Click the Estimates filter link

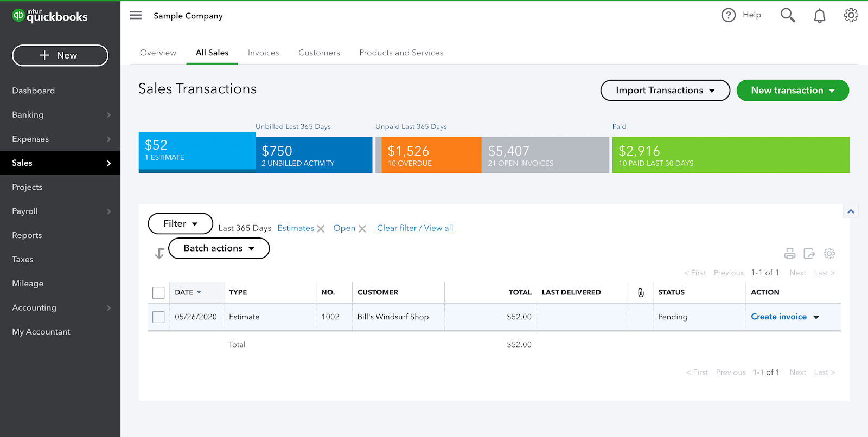click(296, 228)
